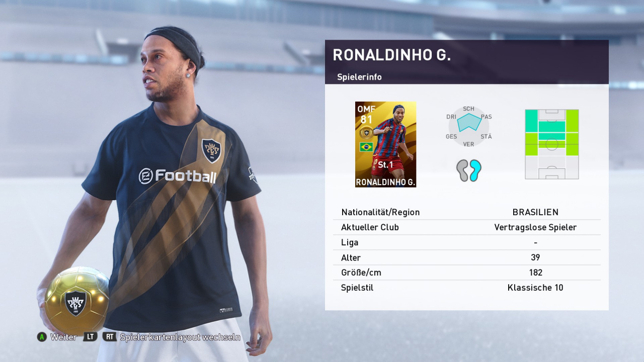Click the gold ball badge on card

click(366, 133)
